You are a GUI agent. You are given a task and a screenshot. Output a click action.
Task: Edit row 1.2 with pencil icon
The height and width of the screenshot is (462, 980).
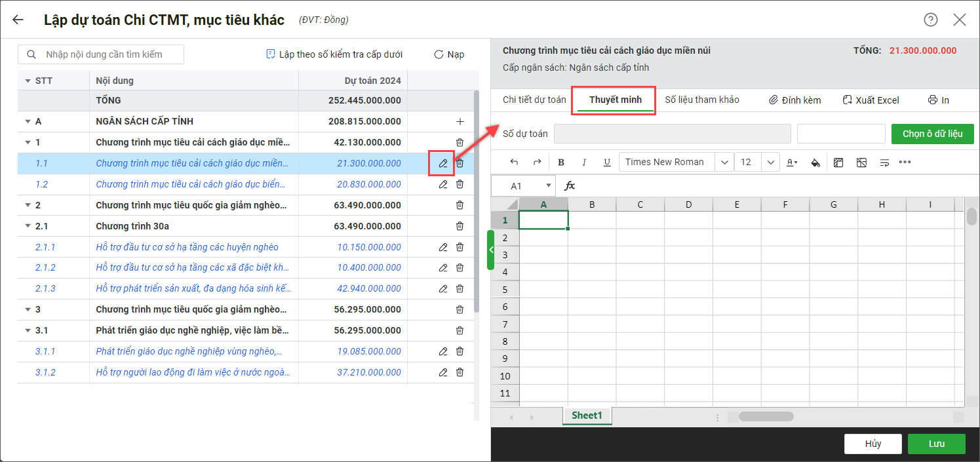tap(443, 184)
